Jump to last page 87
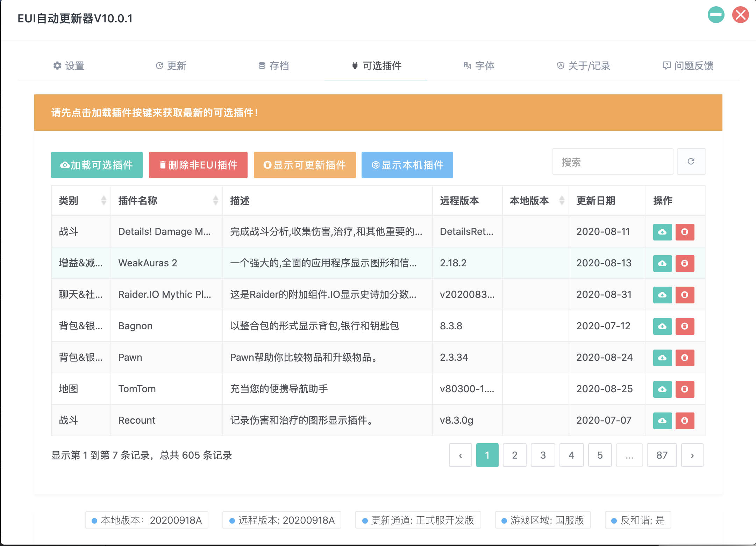Image resolution: width=756 pixels, height=546 pixels. 662,455
